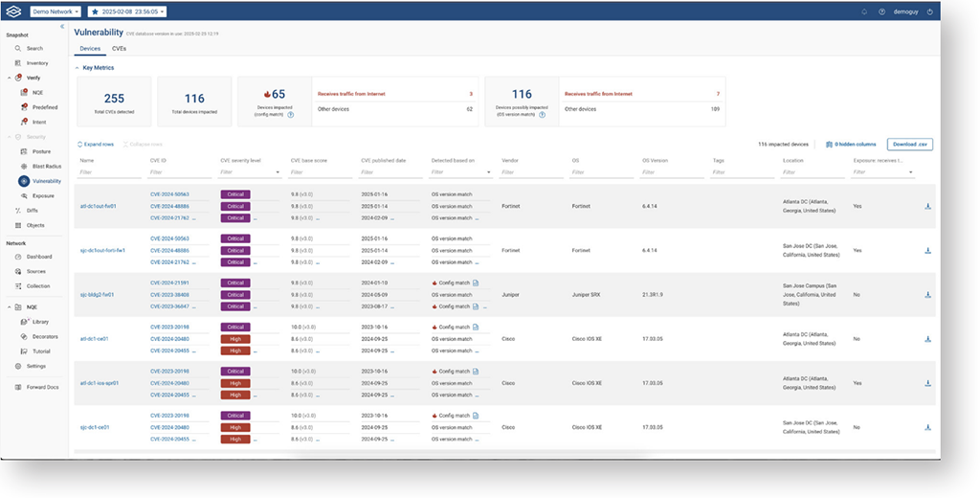The height and width of the screenshot is (498, 980).
Task: Open the Demo Network dropdown
Action: (56, 11)
